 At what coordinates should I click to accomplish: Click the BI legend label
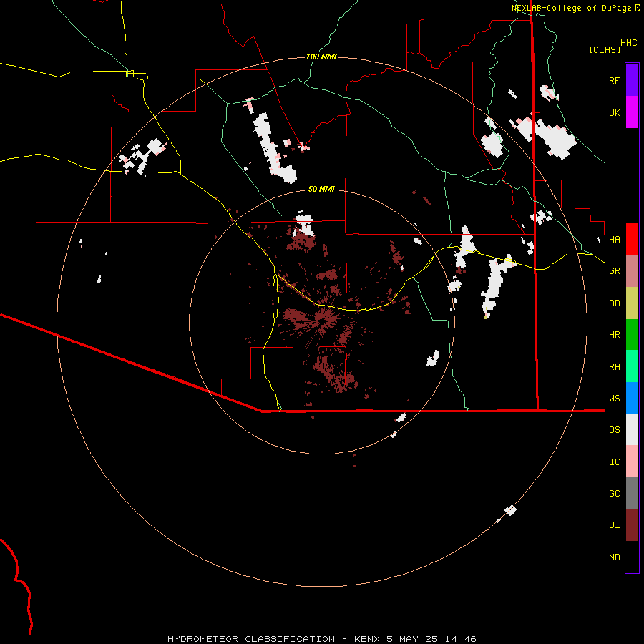614,525
